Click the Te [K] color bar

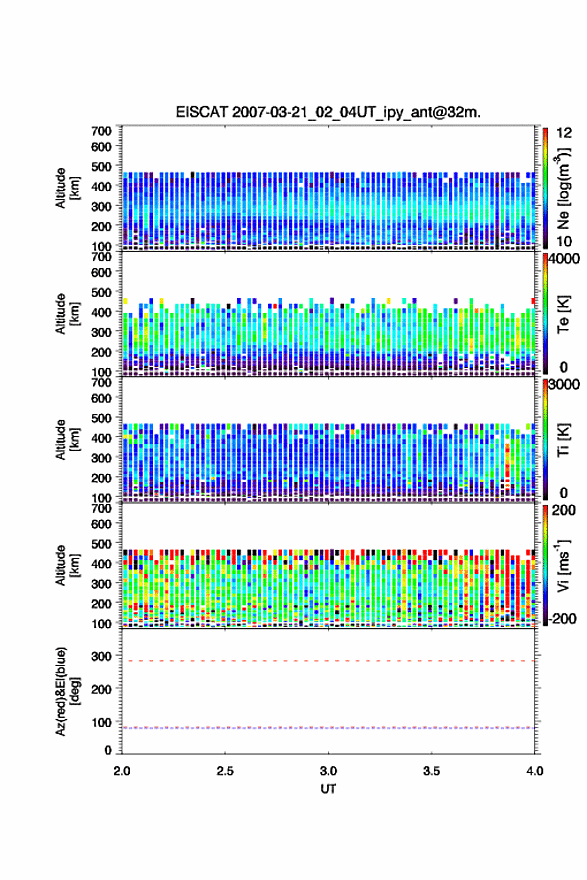pyautogui.click(x=545, y=314)
